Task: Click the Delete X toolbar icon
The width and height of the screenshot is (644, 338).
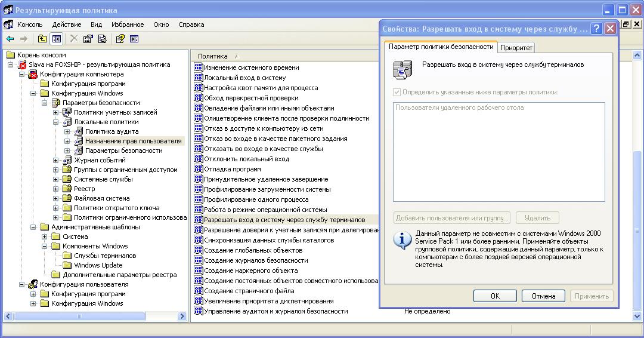Action: [74, 39]
